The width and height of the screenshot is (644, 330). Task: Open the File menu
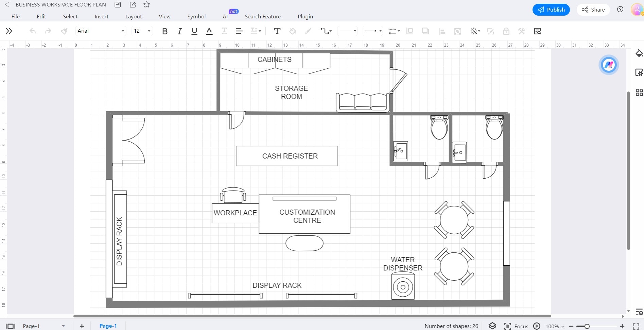point(15,16)
